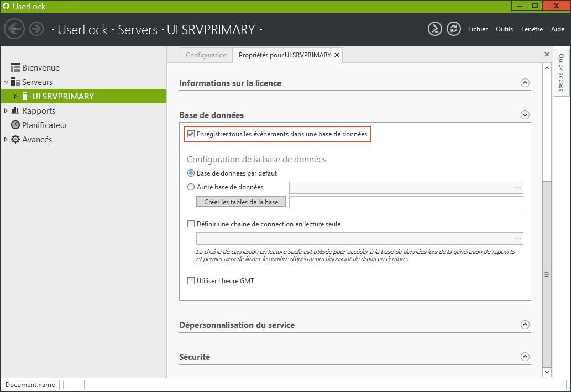The height and width of the screenshot is (392, 571).
Task: Select ULSRVPRIMARY in the tree
Action: coord(63,97)
